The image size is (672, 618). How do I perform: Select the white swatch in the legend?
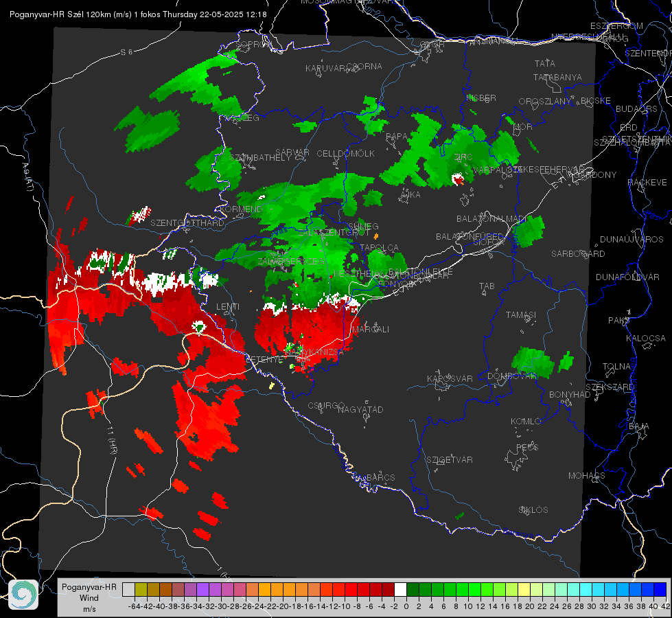[400, 589]
